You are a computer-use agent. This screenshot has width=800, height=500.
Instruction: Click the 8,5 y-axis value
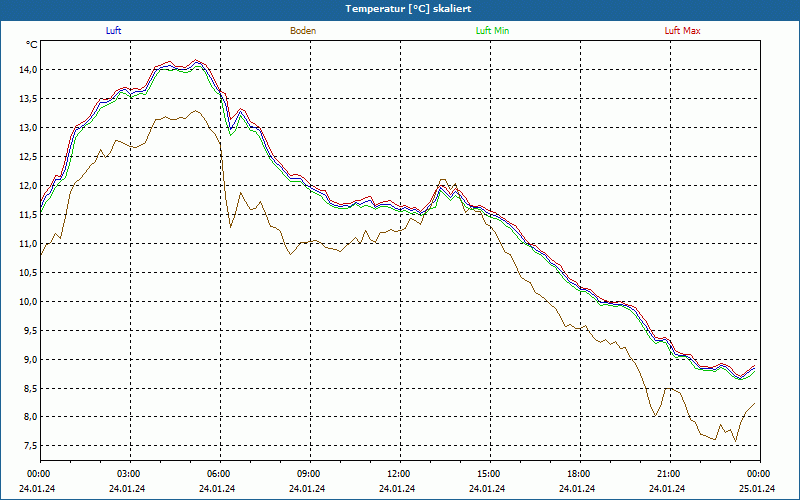point(30,389)
